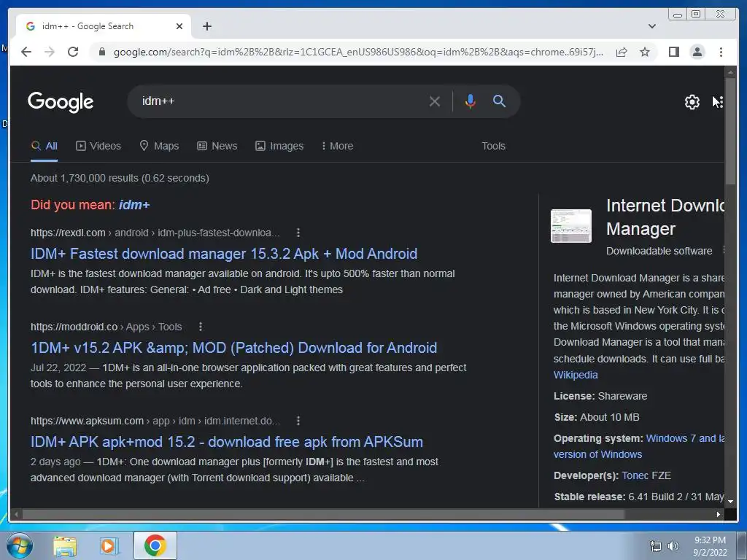Image resolution: width=747 pixels, height=560 pixels.
Task: Click the moddroid.co result URL
Action: [107, 327]
